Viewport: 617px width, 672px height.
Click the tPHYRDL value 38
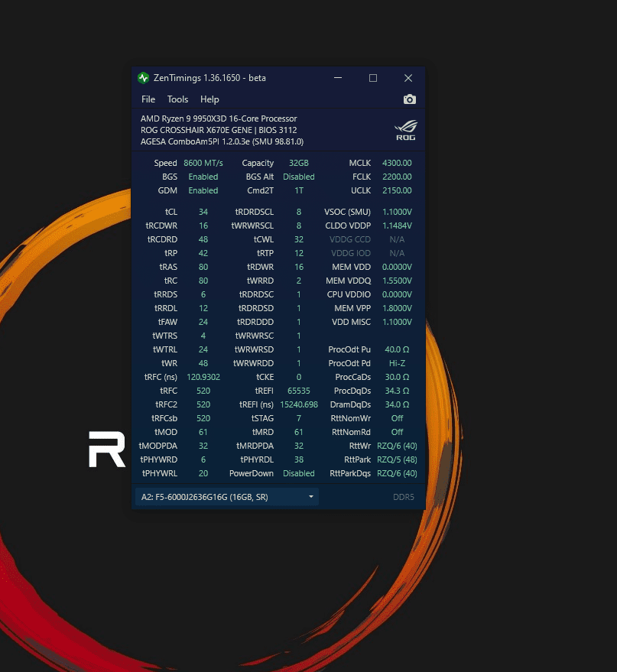coord(299,460)
